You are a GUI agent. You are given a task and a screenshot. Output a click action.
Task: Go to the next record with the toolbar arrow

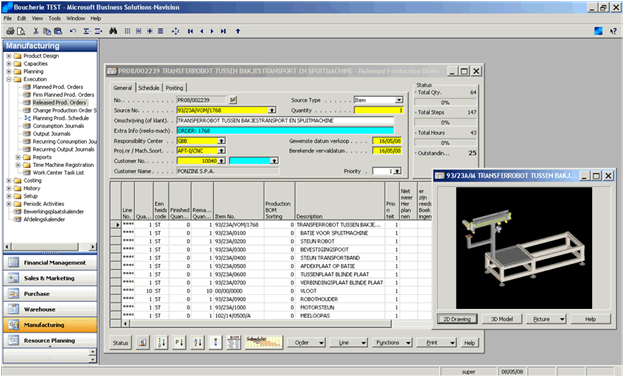(x=212, y=31)
